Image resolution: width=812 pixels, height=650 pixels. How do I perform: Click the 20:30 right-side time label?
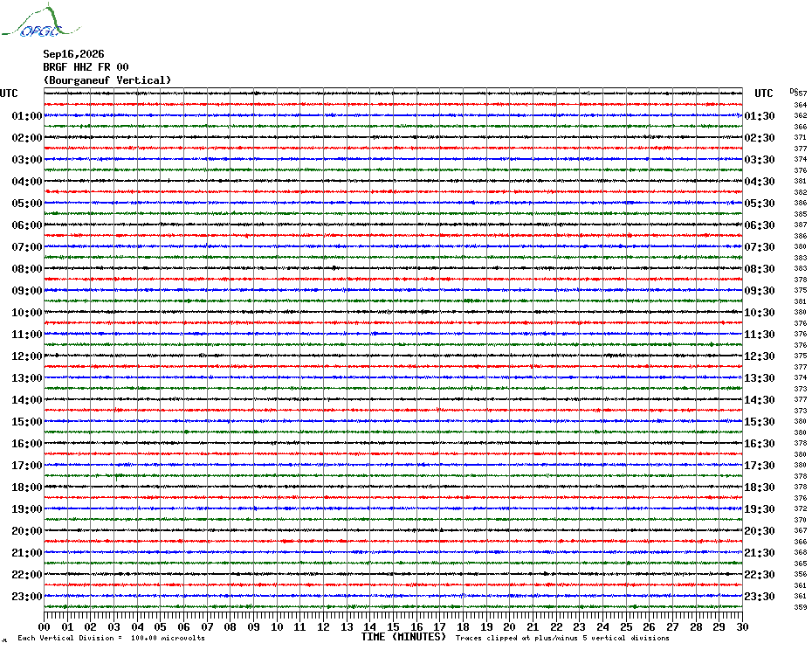tap(760, 531)
